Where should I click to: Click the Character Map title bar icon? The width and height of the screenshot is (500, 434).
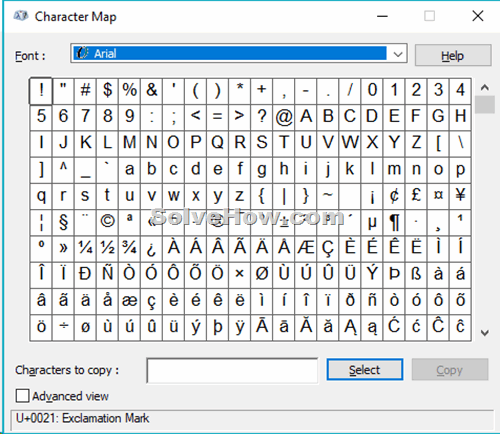pos(21,16)
